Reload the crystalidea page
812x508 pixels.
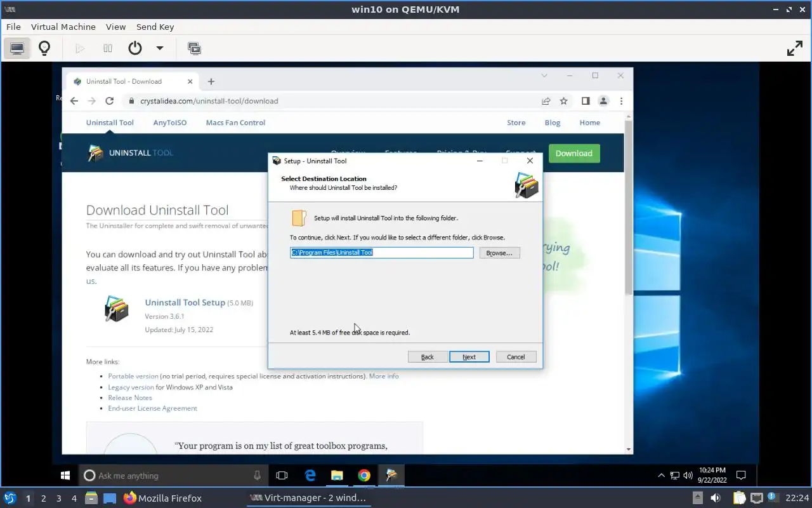pos(109,101)
